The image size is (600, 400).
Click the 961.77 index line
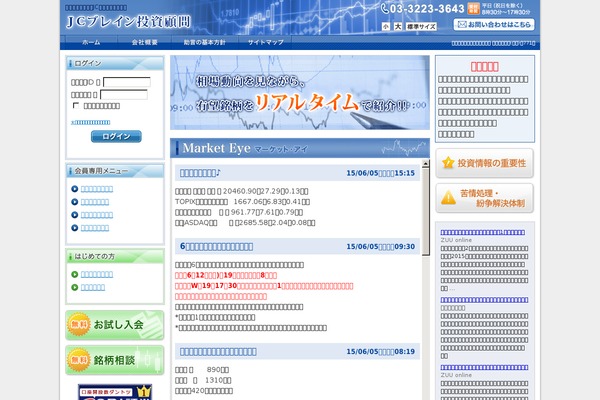(x=239, y=212)
